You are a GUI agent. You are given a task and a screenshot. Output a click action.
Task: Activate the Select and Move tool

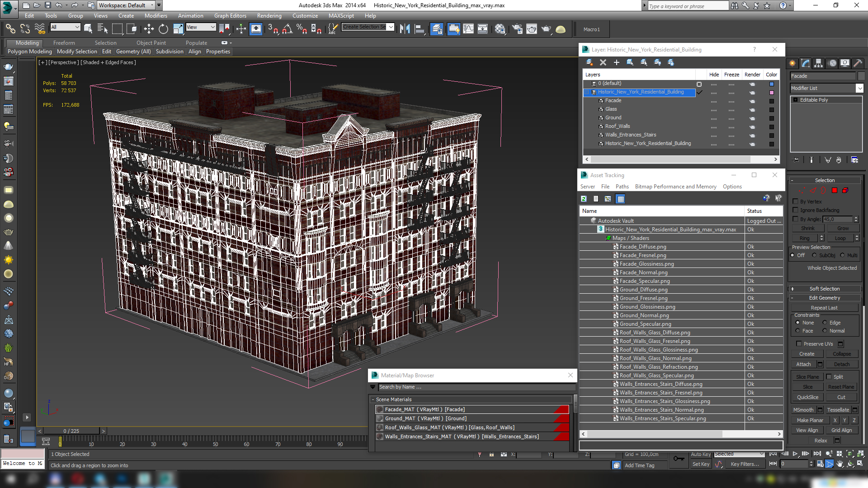click(x=149, y=29)
